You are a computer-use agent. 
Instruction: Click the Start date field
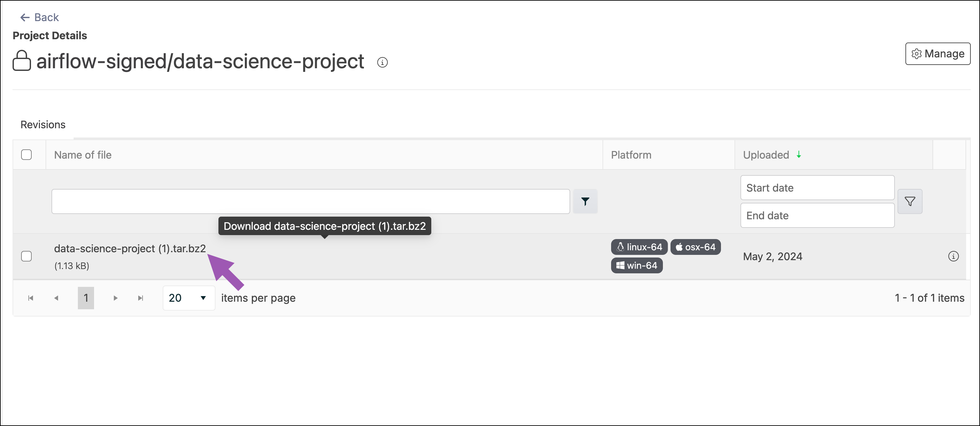(x=817, y=188)
